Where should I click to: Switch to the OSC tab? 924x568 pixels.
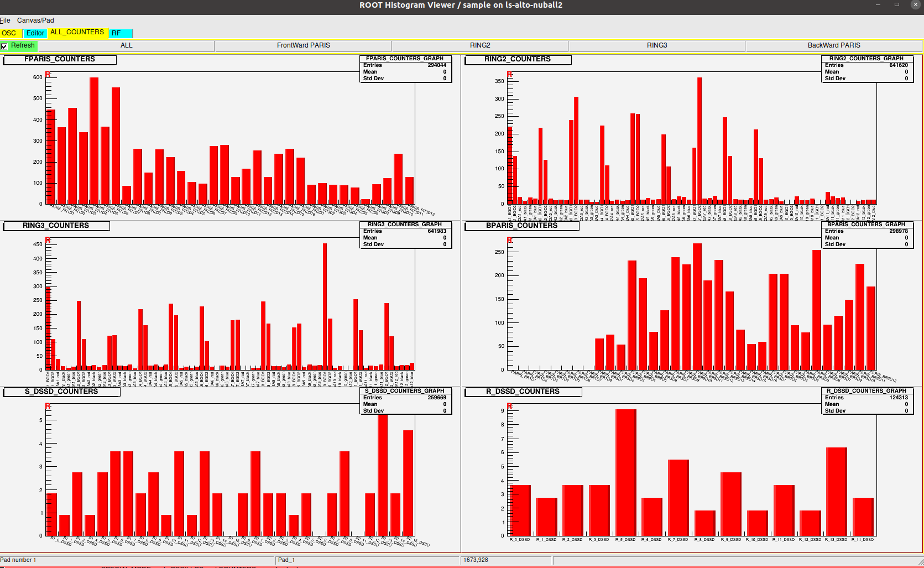9,33
